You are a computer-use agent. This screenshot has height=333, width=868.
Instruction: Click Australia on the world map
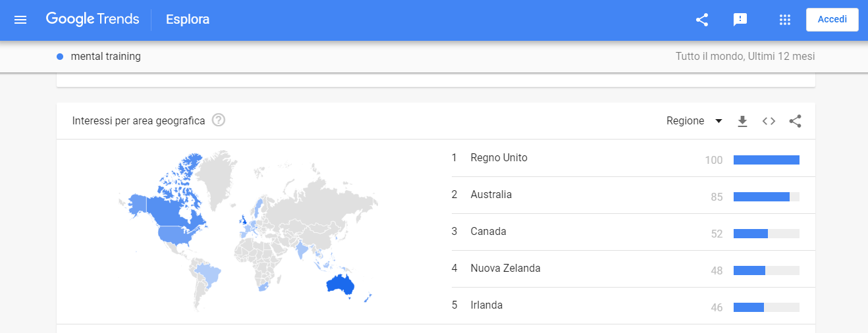click(x=340, y=284)
